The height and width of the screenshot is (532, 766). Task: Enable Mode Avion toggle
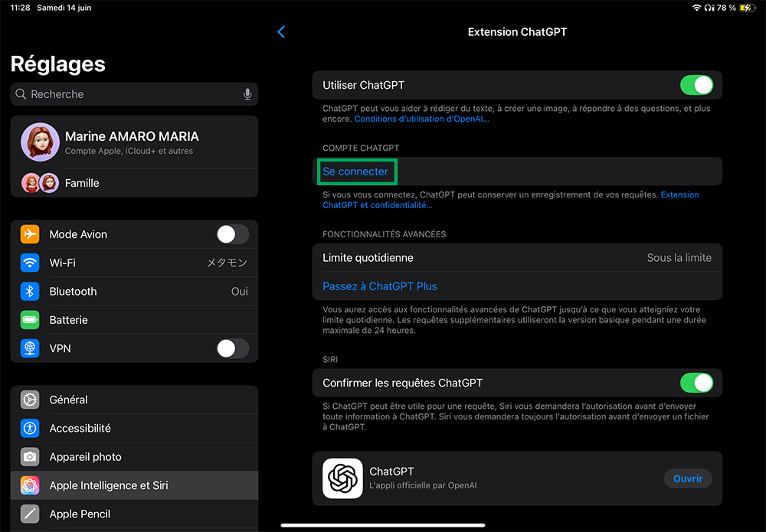point(232,234)
